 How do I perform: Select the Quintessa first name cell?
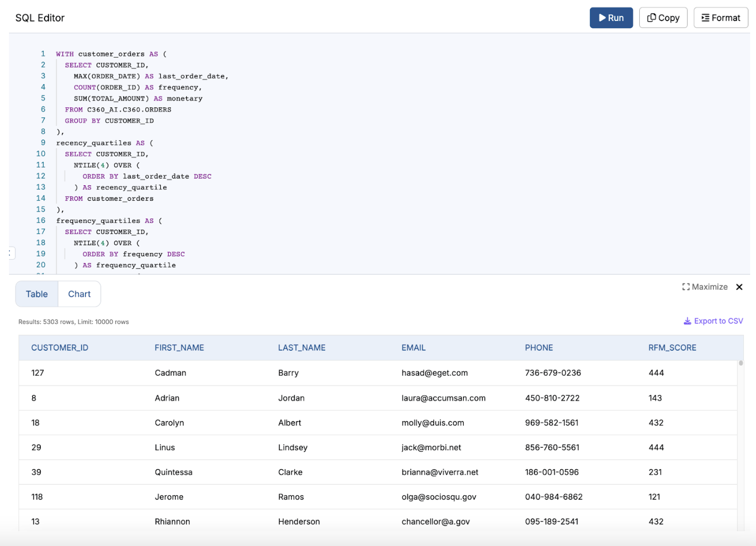(x=173, y=472)
